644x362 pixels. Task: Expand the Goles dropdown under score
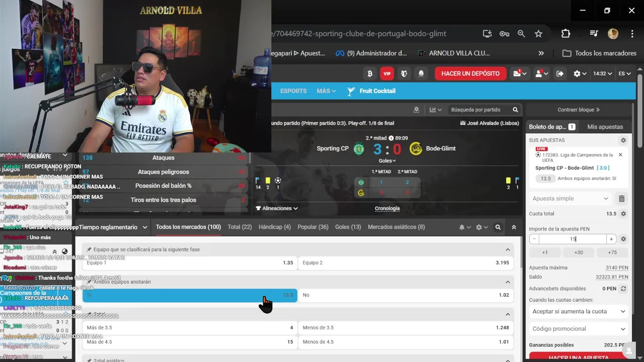(387, 161)
